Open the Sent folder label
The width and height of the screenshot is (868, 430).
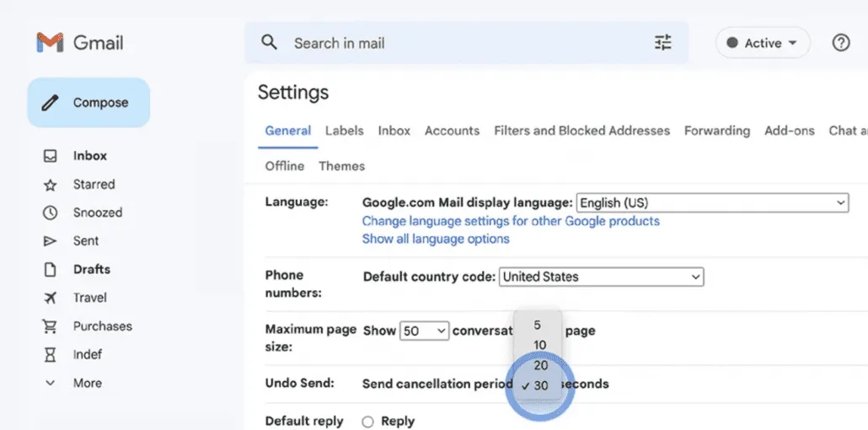[x=86, y=241]
